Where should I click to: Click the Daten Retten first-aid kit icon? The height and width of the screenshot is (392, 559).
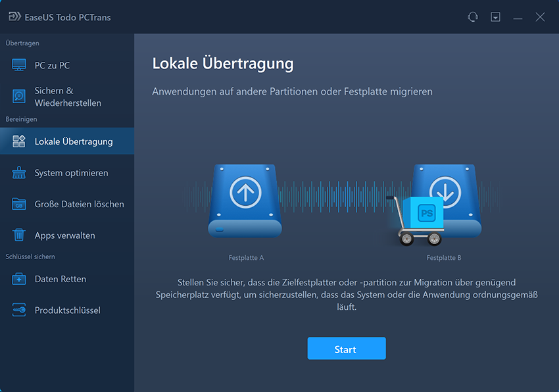tap(19, 279)
